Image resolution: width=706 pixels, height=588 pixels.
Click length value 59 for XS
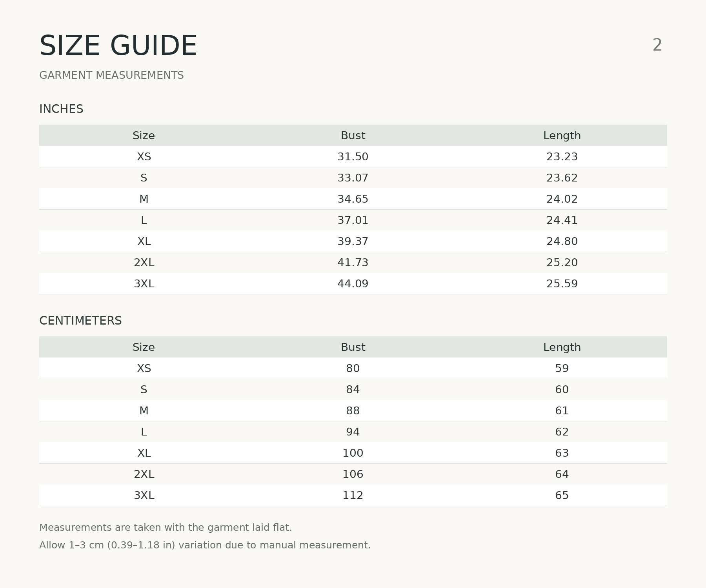pyautogui.click(x=562, y=368)
